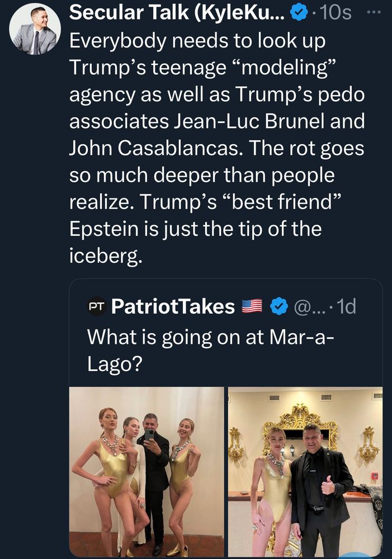
Task: Click PatriotTakes' blue verified checkmark
Action: point(279,306)
